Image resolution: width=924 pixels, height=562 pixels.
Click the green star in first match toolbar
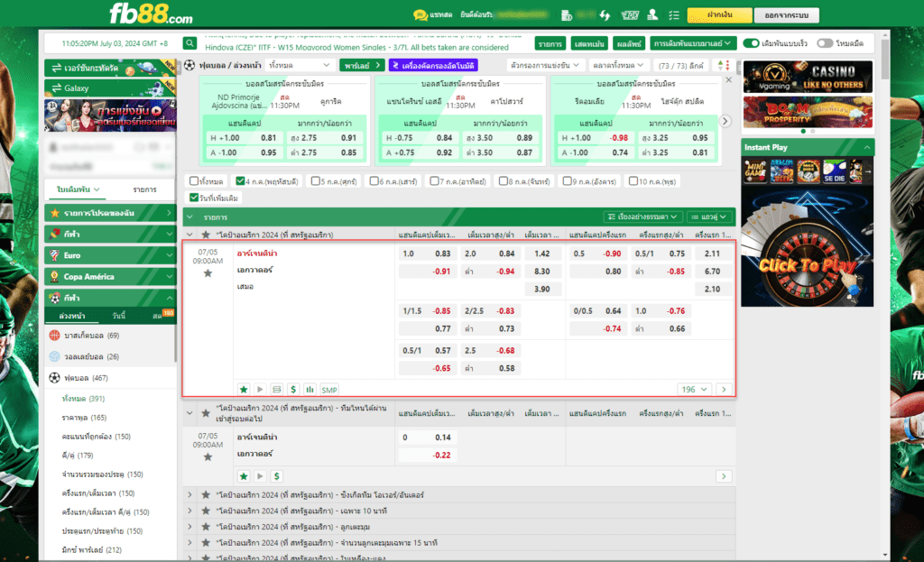pyautogui.click(x=244, y=390)
